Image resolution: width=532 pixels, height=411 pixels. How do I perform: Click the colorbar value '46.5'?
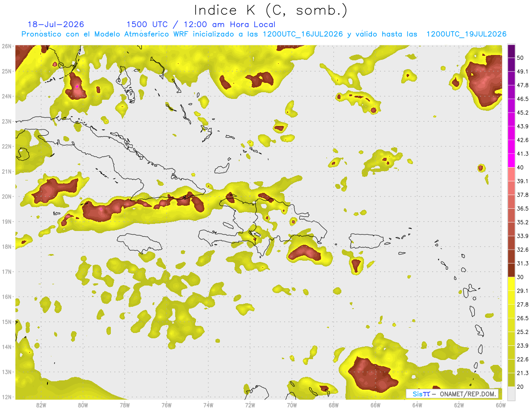[x=522, y=99]
